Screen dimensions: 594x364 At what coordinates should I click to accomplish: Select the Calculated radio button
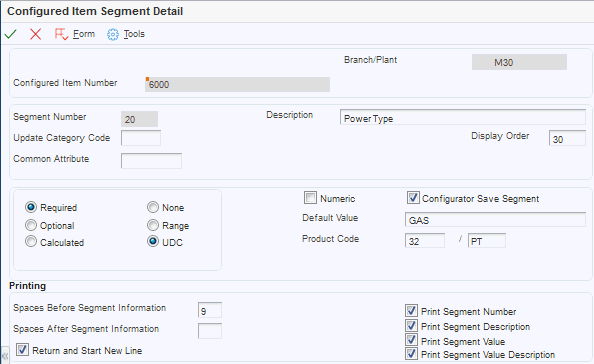(31, 242)
